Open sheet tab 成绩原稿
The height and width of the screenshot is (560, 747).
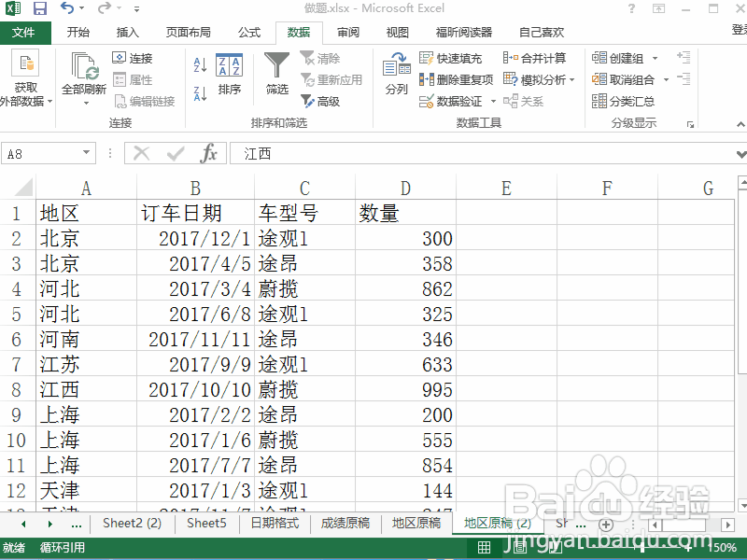345,523
